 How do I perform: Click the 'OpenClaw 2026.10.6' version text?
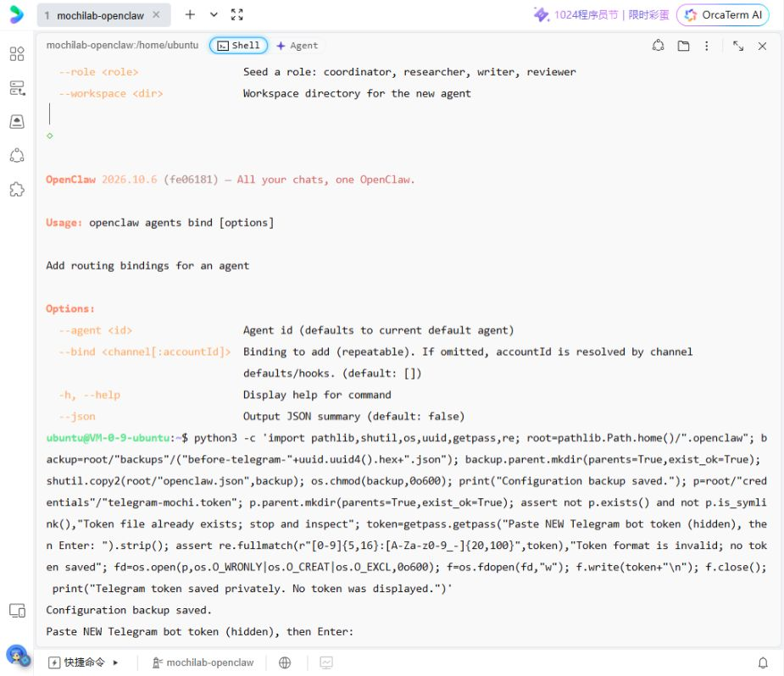click(102, 180)
